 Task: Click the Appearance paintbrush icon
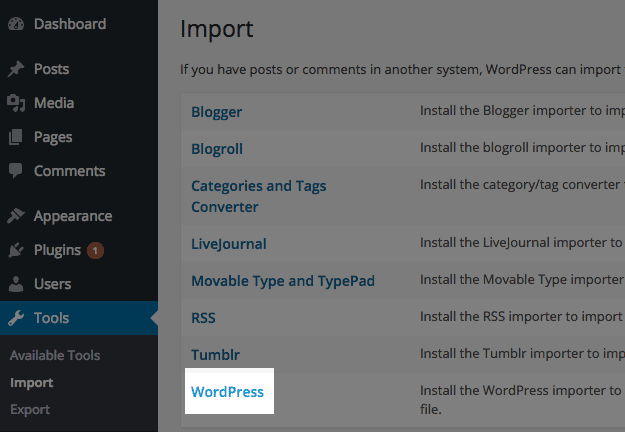(x=16, y=216)
